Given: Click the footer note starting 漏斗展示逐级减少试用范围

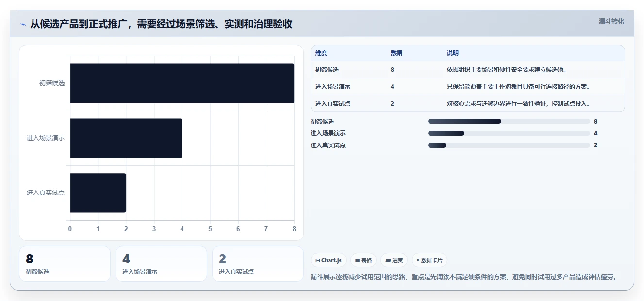Looking at the screenshot, I should [463, 277].
